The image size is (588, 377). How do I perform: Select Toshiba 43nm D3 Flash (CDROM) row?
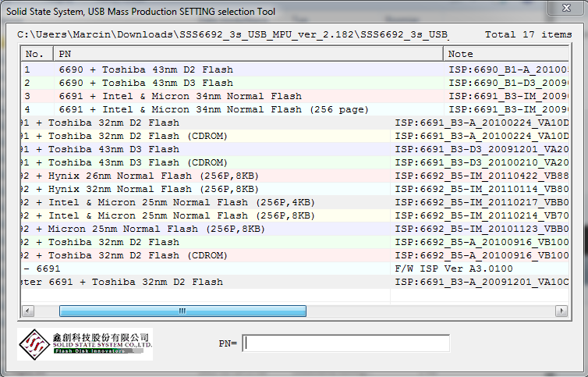click(295, 162)
